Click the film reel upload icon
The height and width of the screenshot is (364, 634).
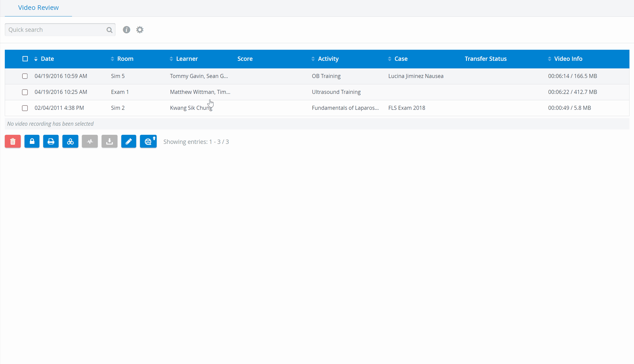click(148, 141)
